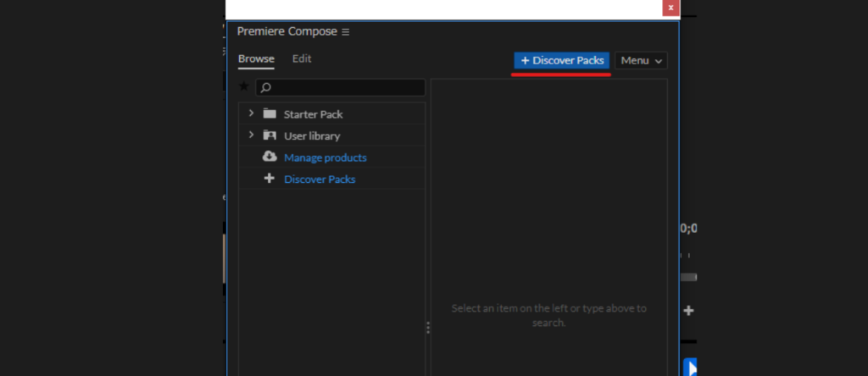Open the Menu dropdown
This screenshot has height=376, width=868.
pos(641,61)
